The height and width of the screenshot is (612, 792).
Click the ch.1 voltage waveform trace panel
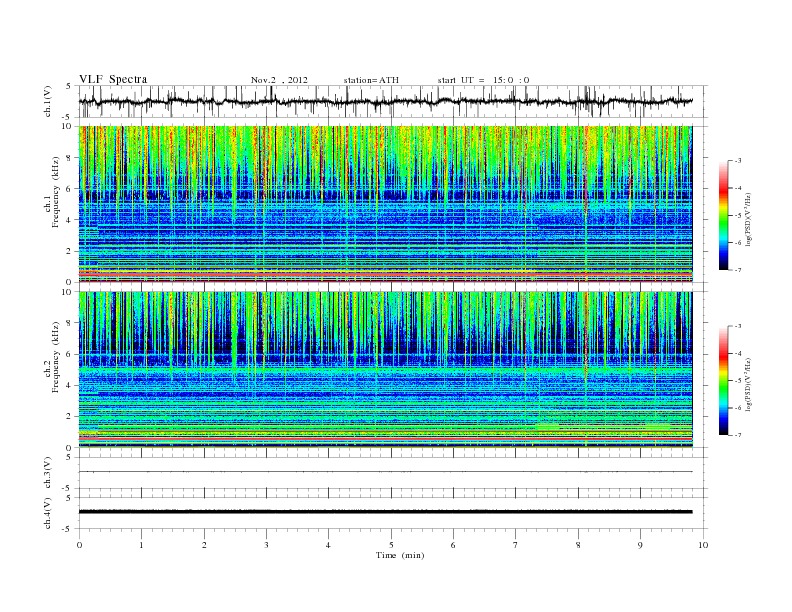click(393, 101)
